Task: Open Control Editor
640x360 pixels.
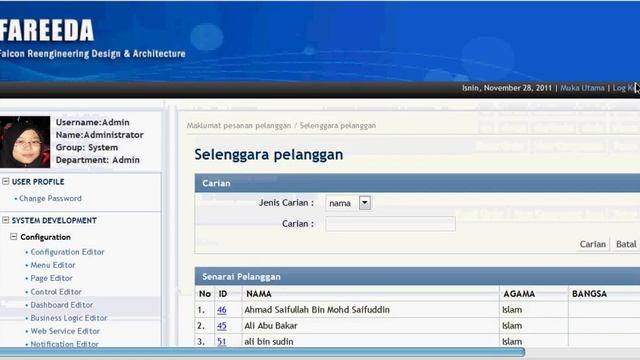Action: [56, 292]
